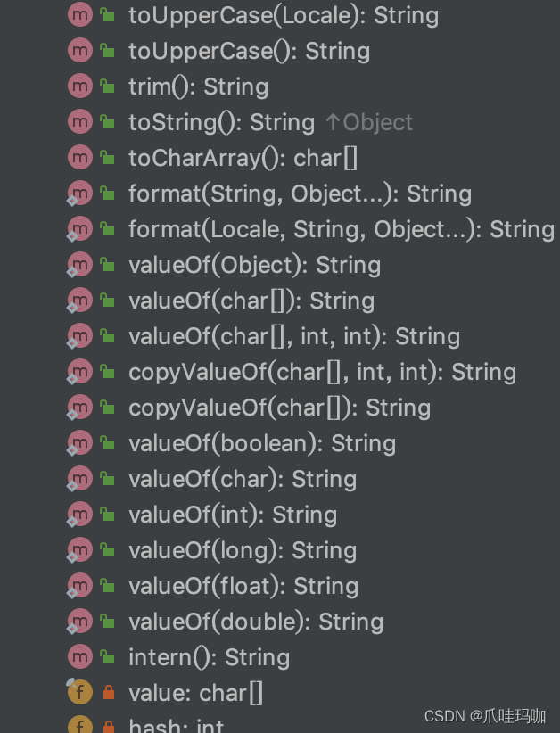Select the valueOf(char[]): String entry
Screen dimensions: 560x733
point(252,301)
